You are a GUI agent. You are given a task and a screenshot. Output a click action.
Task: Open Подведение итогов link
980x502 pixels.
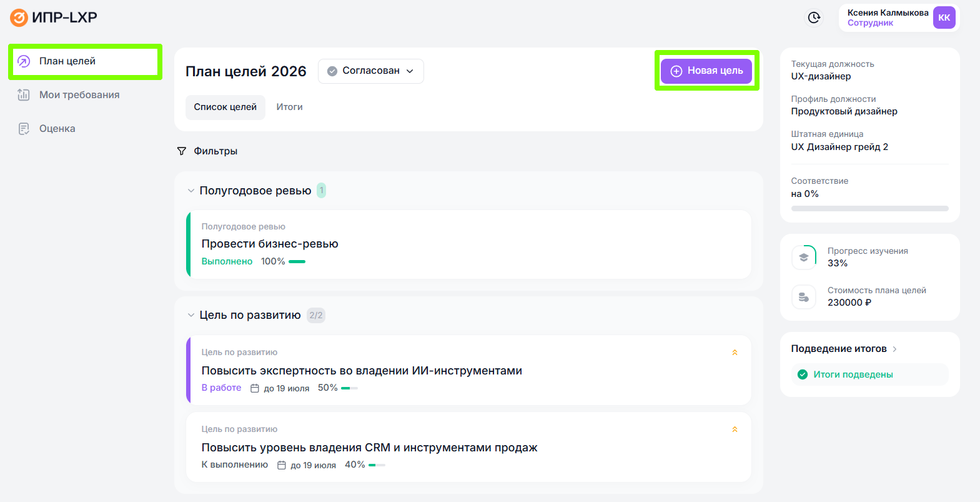(843, 349)
